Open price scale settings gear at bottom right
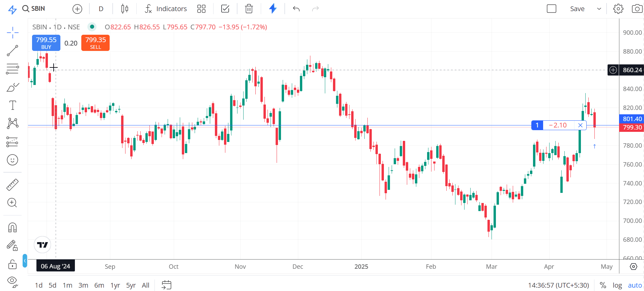The height and width of the screenshot is (291, 644). [x=634, y=266]
